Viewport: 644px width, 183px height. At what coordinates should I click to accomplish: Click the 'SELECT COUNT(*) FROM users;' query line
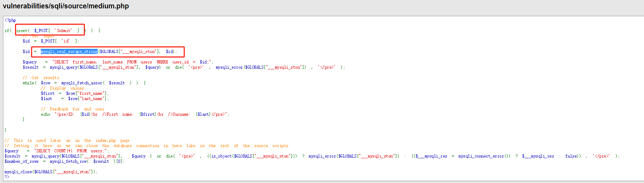click(x=57, y=151)
